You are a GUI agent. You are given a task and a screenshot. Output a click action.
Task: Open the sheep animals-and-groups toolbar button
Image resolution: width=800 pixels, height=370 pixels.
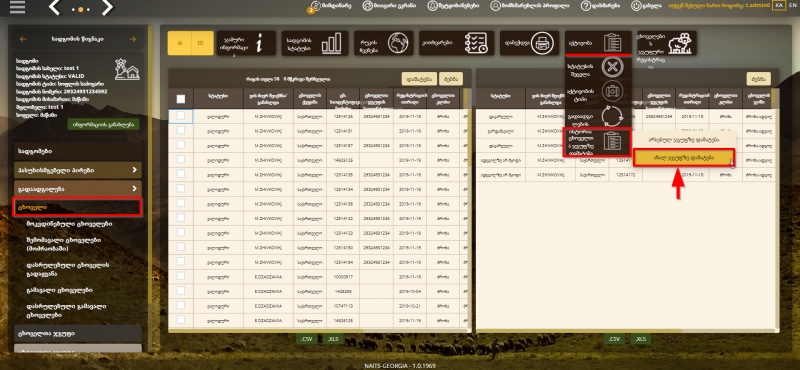pyautogui.click(x=667, y=43)
